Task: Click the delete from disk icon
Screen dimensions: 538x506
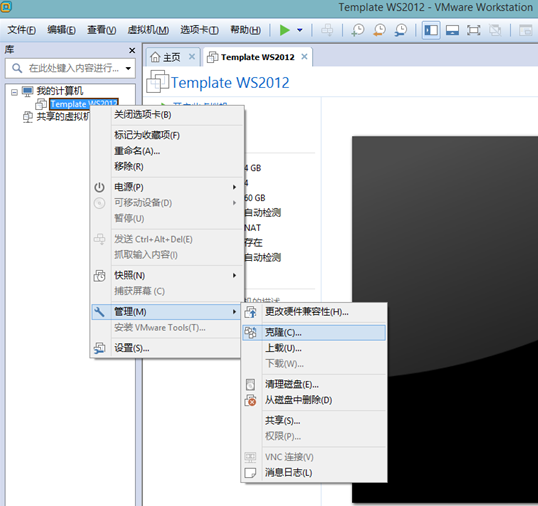Action: [250, 400]
